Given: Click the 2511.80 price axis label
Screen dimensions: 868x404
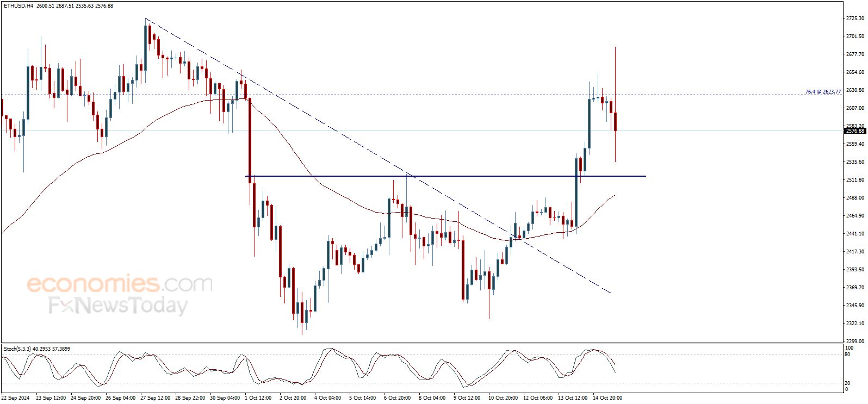Looking at the screenshot, I should (x=855, y=180).
